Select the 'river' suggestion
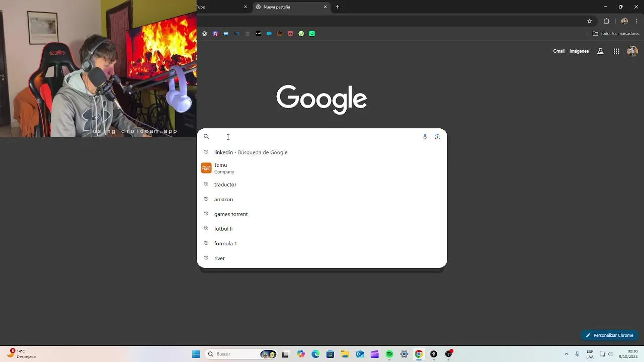The width and height of the screenshot is (644, 362). (322, 258)
